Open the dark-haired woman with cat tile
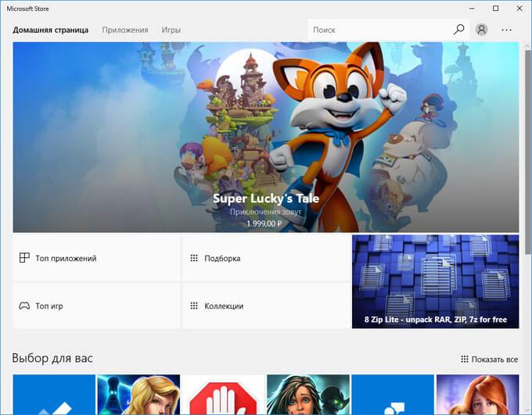The image size is (532, 415). coord(308,395)
